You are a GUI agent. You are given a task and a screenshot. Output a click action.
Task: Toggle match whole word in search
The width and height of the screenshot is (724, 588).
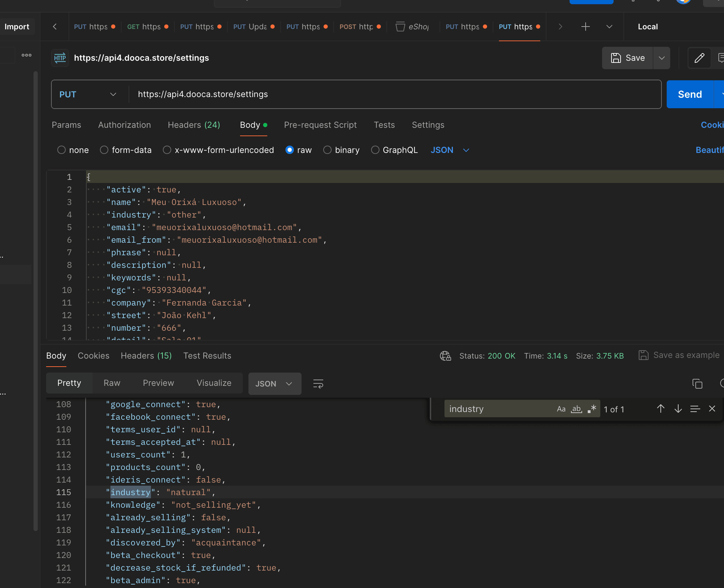576,409
